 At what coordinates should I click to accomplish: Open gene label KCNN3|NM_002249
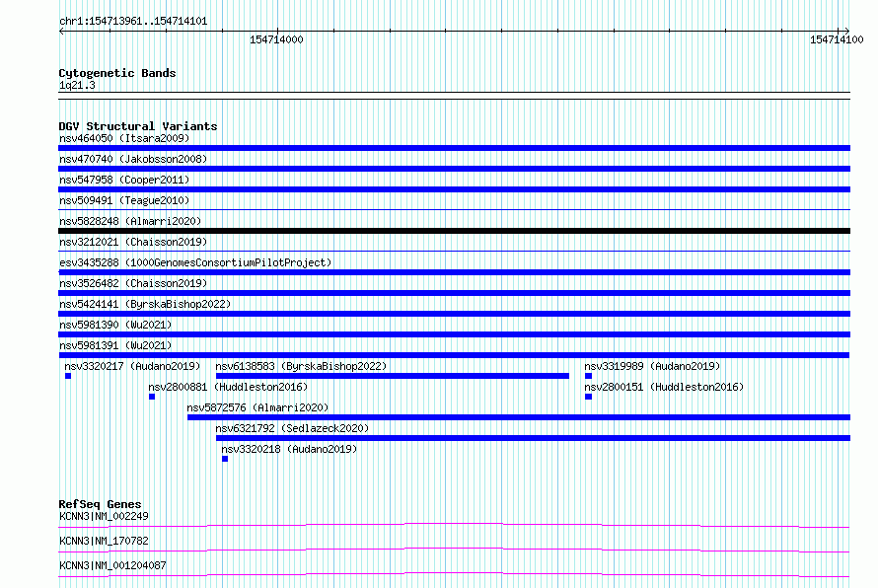point(104,516)
